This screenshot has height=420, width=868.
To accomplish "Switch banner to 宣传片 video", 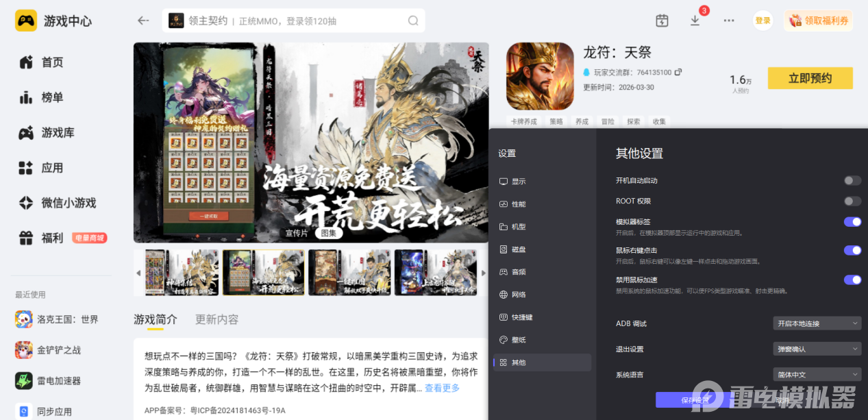I will pos(297,233).
